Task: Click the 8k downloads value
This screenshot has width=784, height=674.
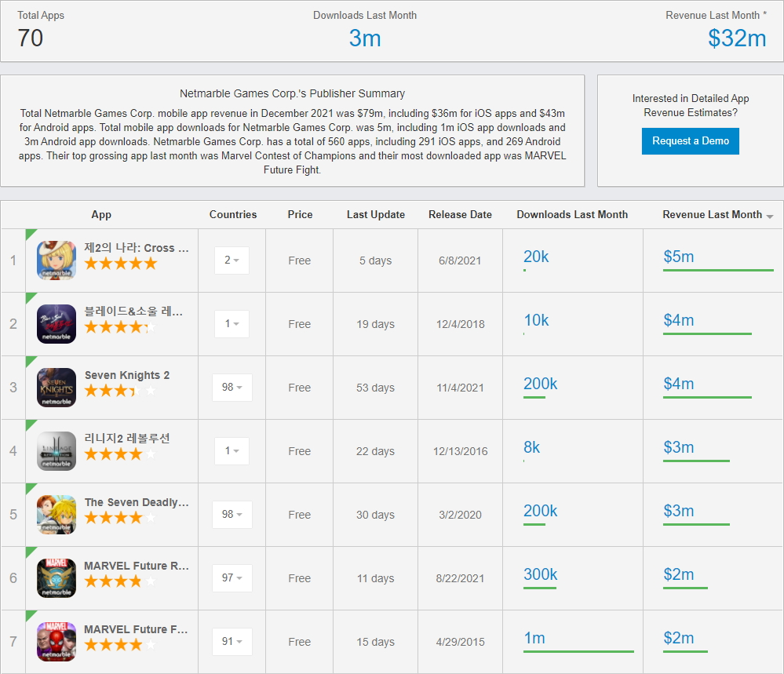Action: (x=531, y=447)
